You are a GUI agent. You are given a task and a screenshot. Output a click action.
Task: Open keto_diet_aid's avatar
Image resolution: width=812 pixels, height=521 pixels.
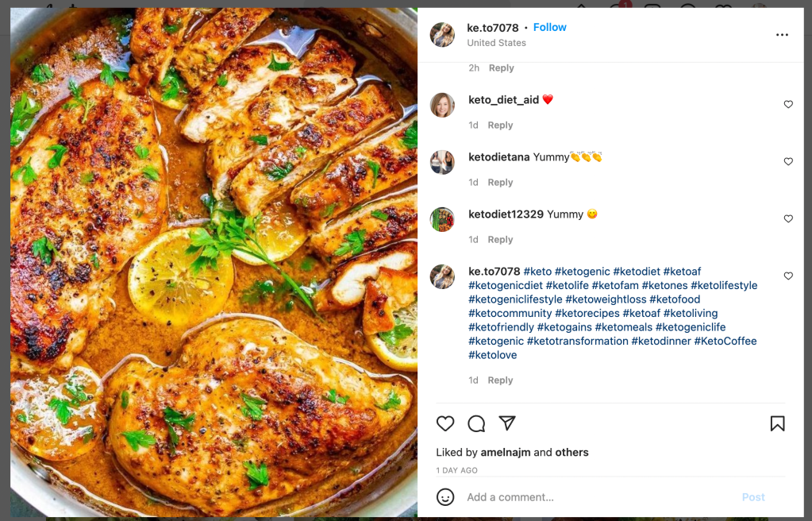442,105
